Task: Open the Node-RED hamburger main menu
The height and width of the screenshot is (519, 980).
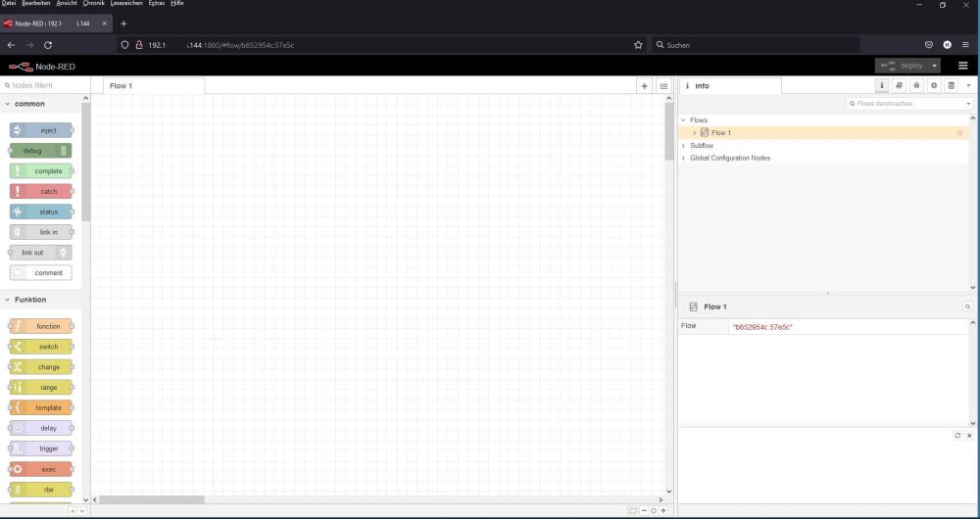Action: (x=962, y=66)
